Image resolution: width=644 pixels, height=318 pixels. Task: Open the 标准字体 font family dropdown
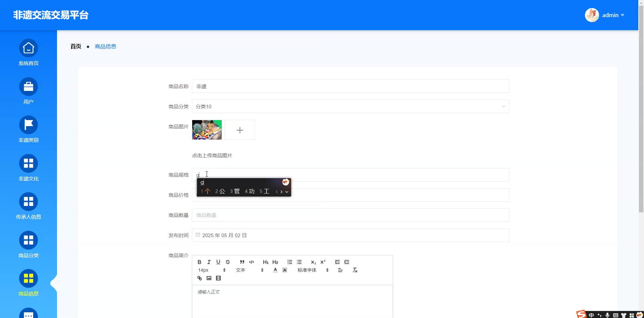(313, 270)
